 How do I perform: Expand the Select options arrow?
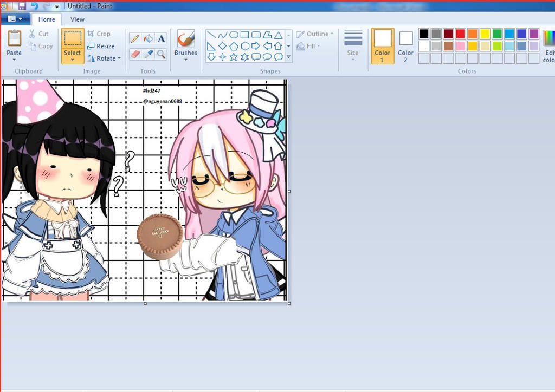tap(72, 60)
